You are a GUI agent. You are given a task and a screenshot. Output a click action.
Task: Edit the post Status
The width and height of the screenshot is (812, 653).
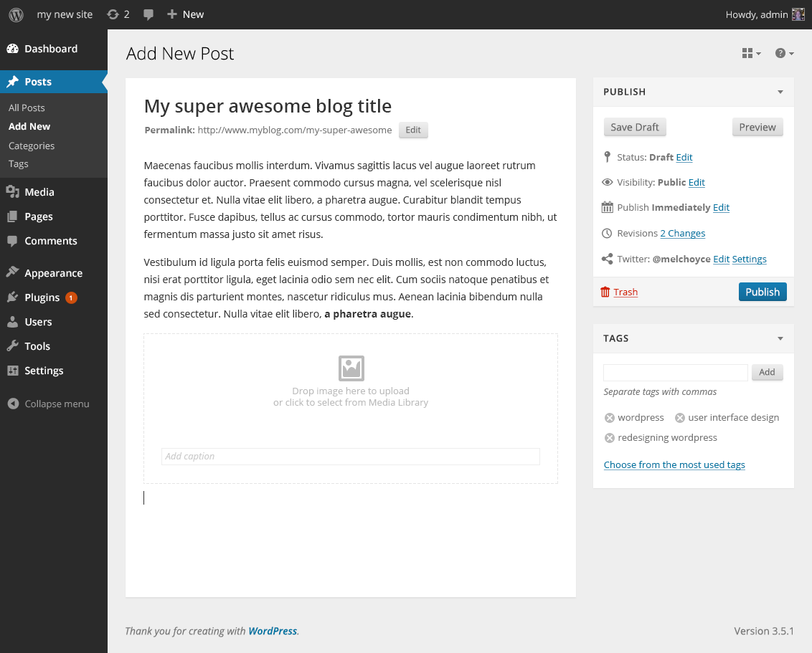[684, 157]
